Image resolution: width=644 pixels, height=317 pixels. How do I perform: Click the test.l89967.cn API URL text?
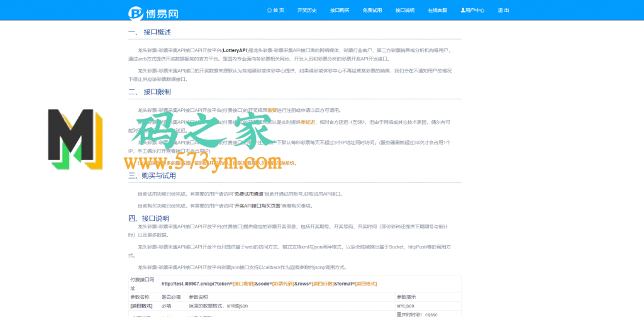coord(269,284)
